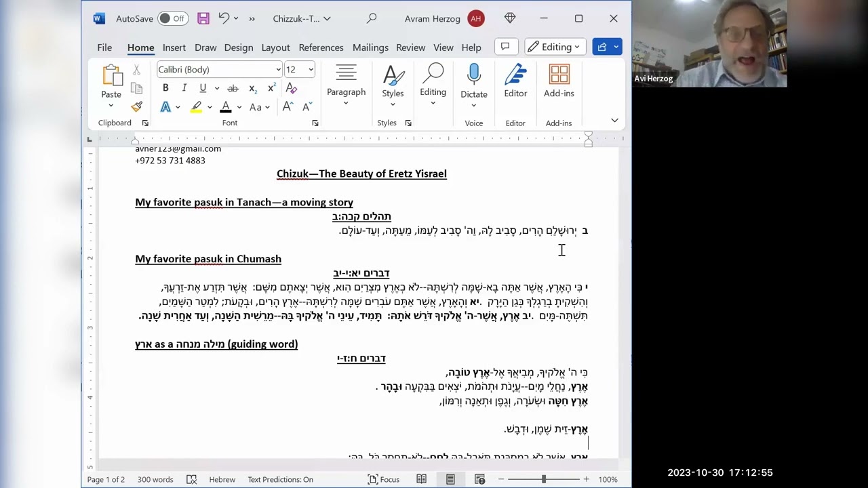Image resolution: width=868 pixels, height=488 pixels.
Task: Toggle Bold formatting
Action: pos(165,88)
